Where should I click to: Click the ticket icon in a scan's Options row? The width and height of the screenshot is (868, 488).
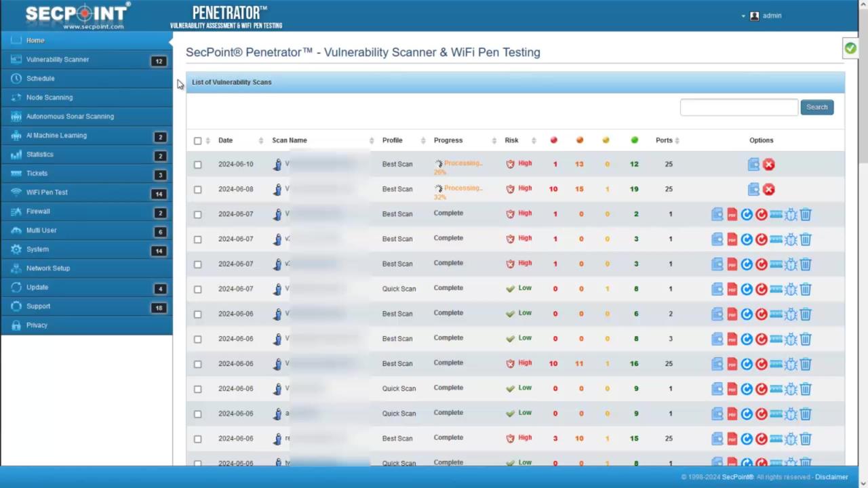pyautogui.click(x=776, y=214)
